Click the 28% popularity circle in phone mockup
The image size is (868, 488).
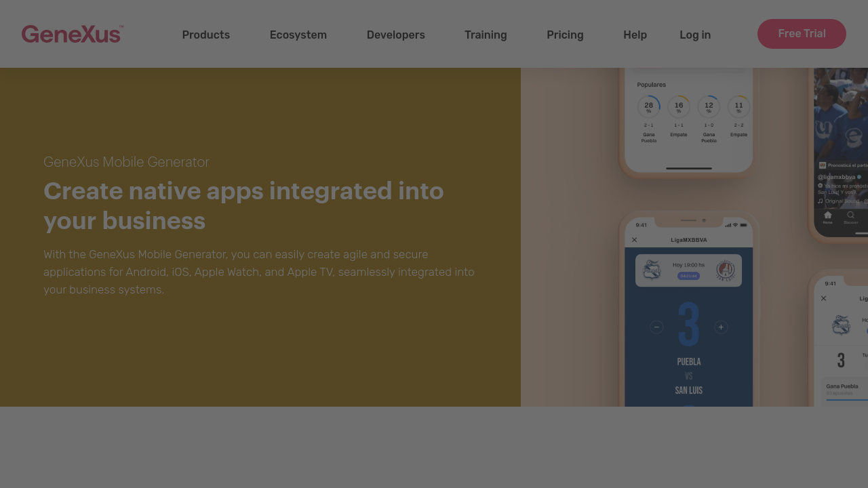[x=649, y=106]
